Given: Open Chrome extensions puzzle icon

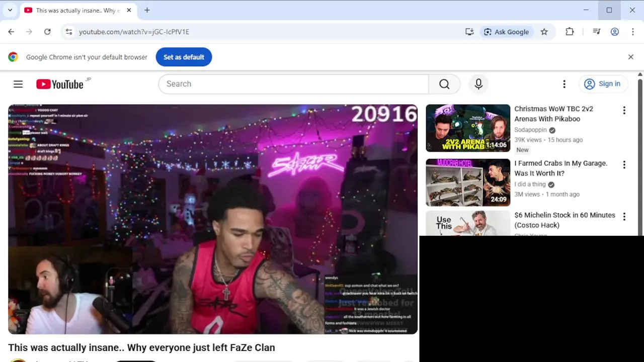Looking at the screenshot, I should (570, 32).
